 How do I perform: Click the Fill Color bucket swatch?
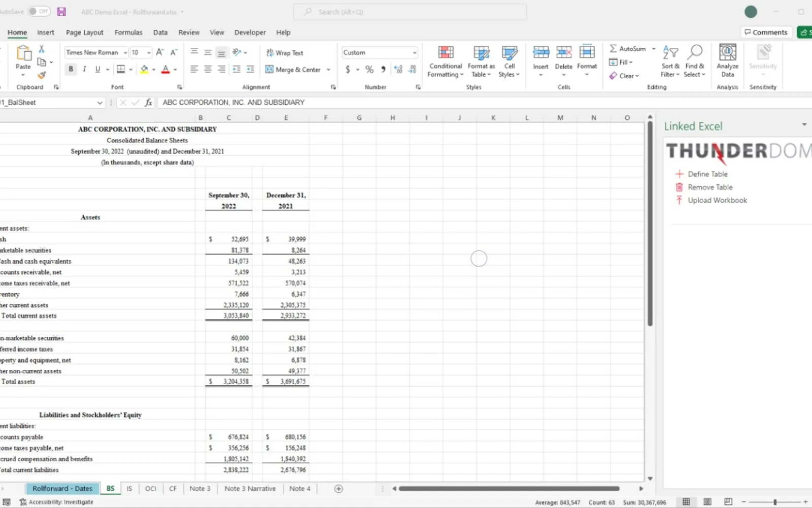[x=144, y=69]
